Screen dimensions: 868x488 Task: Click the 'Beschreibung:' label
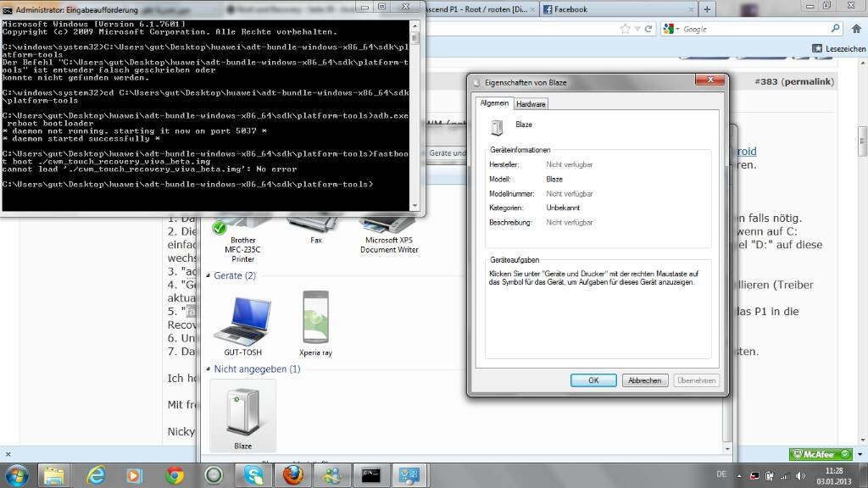pos(509,223)
